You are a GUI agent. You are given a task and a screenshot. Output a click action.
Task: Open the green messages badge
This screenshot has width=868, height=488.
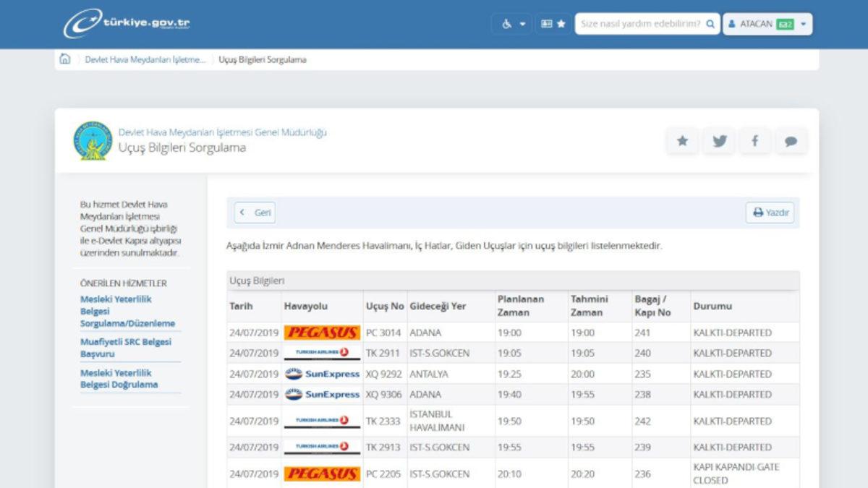coord(784,24)
